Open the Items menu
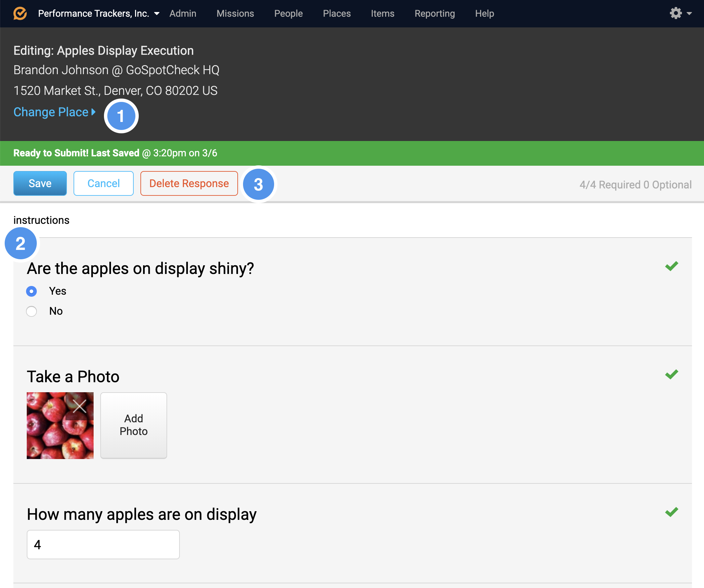This screenshot has width=704, height=588. pos(382,13)
